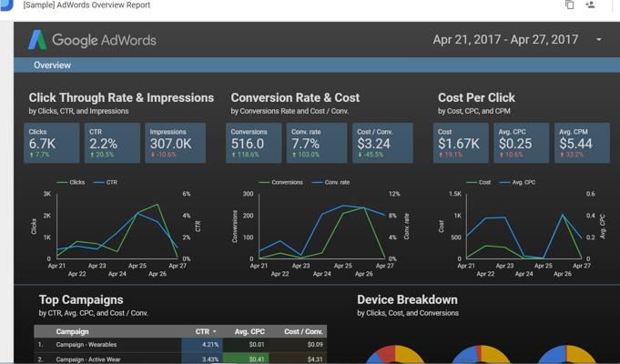This screenshot has height=364, width=620.
Task: Open the Apr 21 - Apr 27 date picker
Action: point(505,39)
